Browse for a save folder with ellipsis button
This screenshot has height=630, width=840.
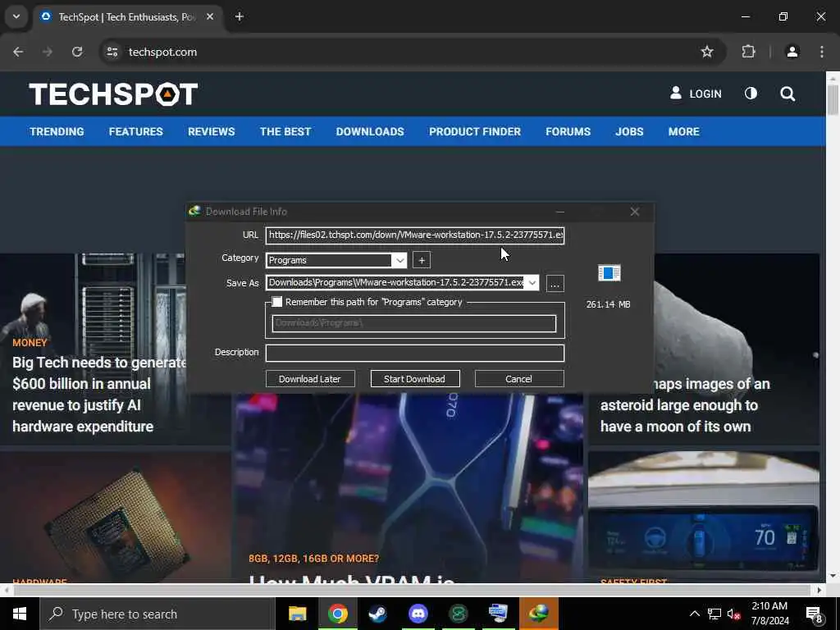tap(555, 283)
